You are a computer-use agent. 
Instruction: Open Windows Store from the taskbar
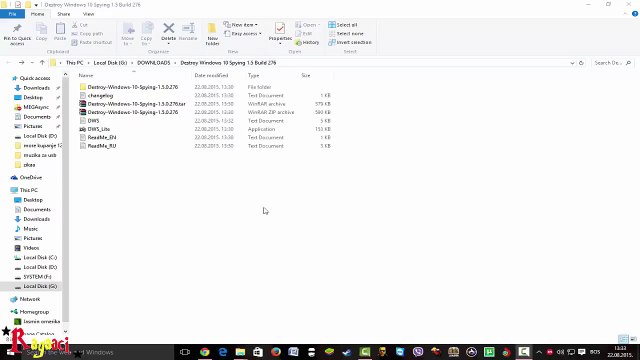[258, 352]
